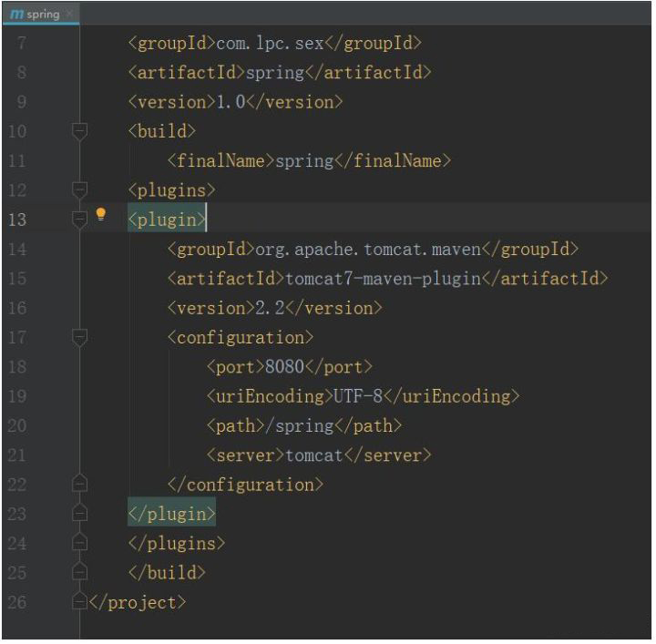This screenshot has width=656, height=644.
Task: Close the spring editor tab
Action: point(69,14)
